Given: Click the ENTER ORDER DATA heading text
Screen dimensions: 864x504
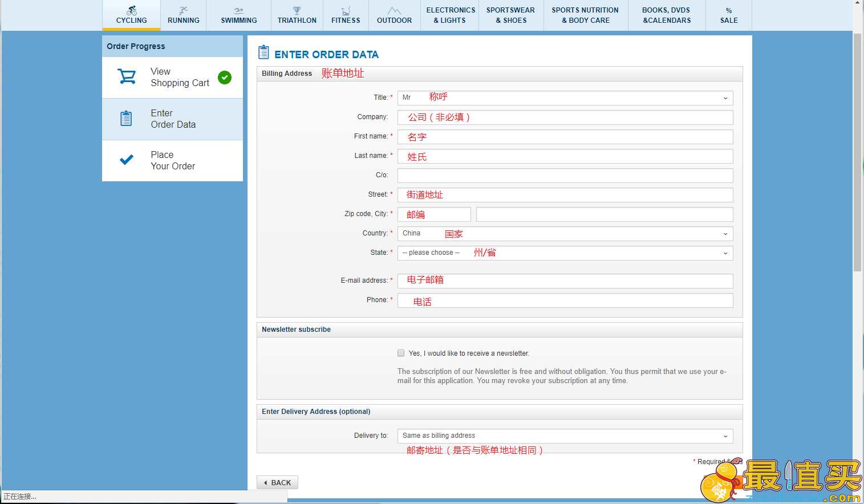Looking at the screenshot, I should pos(326,55).
